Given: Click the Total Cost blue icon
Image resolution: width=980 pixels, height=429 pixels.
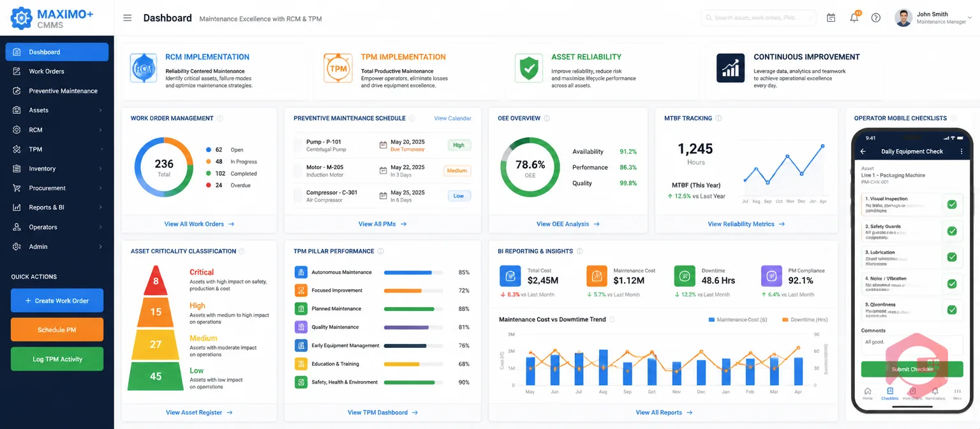Looking at the screenshot, I should [510, 276].
